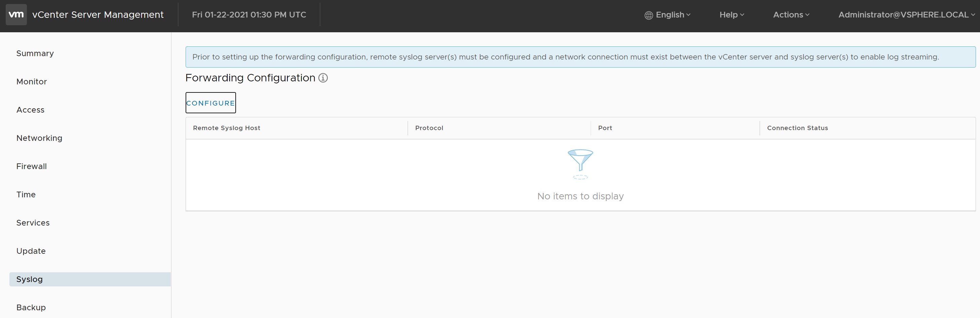Click the date and time display

pyautogui.click(x=249, y=15)
